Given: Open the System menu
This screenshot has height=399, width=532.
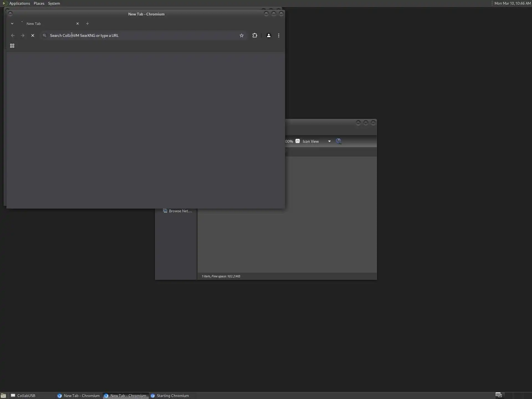Looking at the screenshot, I should coord(54,3).
